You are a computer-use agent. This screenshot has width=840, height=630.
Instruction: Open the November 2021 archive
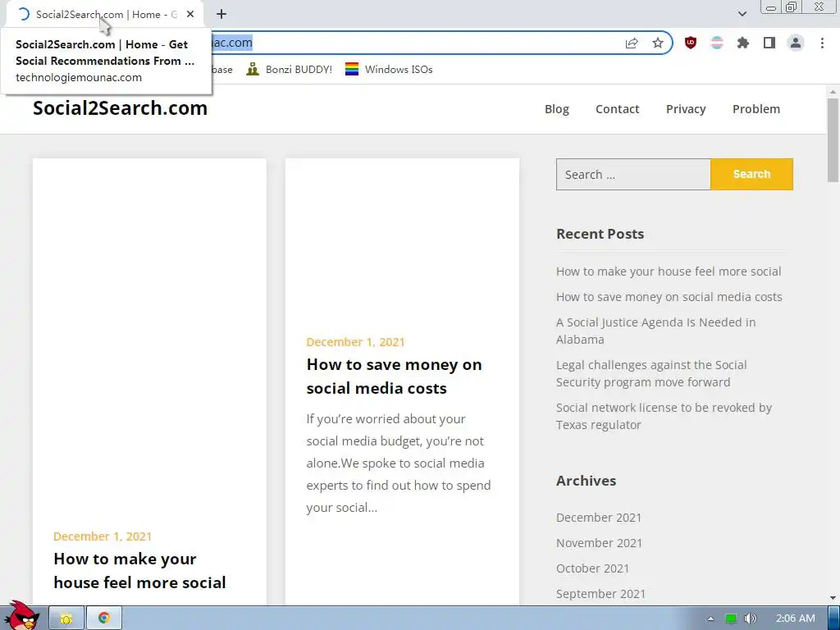pyautogui.click(x=599, y=543)
